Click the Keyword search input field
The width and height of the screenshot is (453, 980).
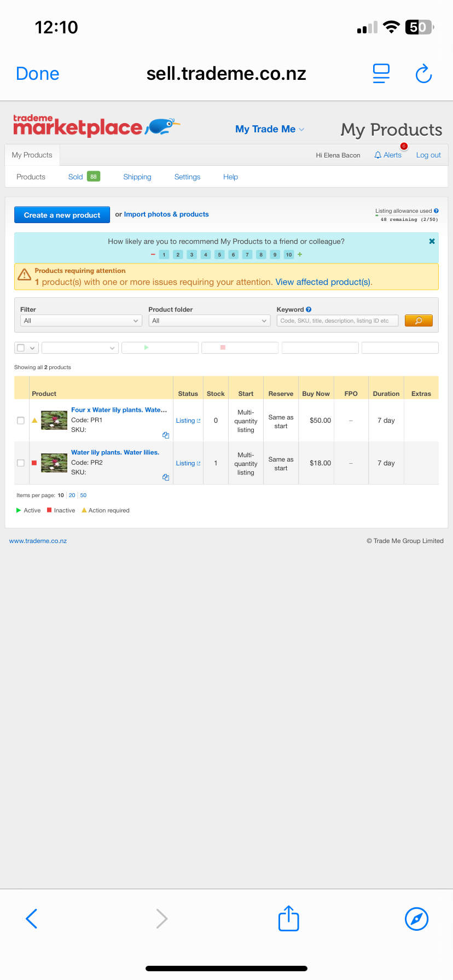pyautogui.click(x=337, y=321)
